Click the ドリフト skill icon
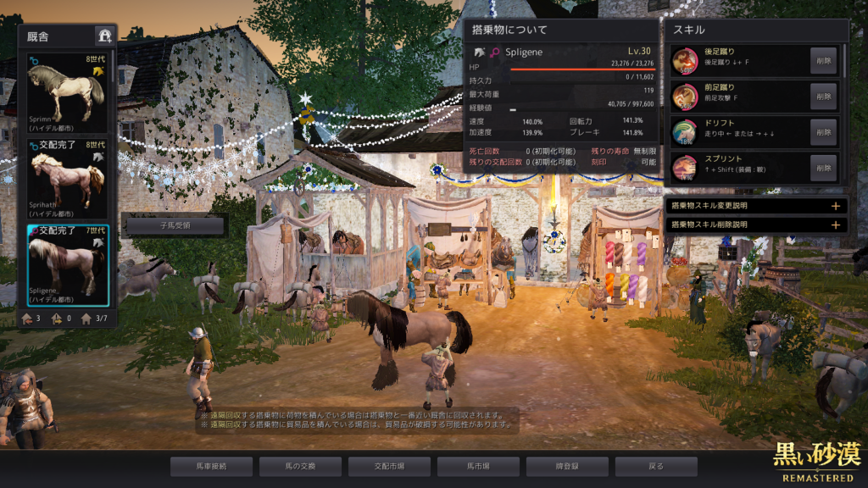This screenshot has width=868, height=488. (x=685, y=132)
